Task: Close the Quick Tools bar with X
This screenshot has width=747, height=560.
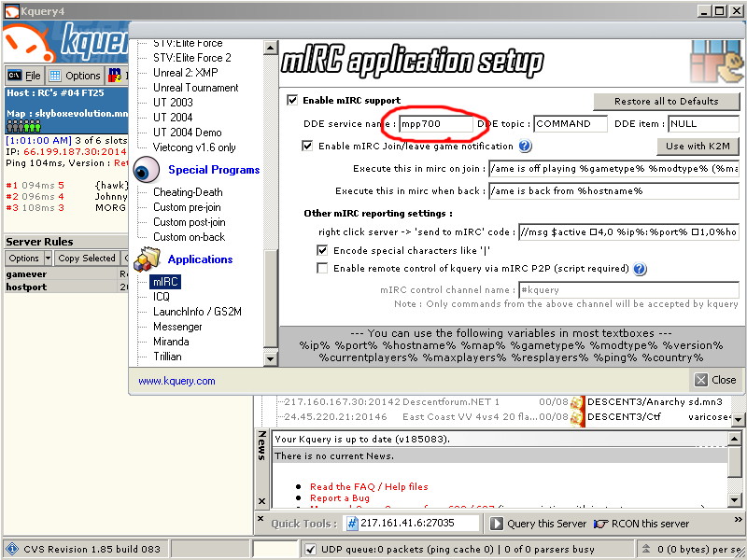Action: point(261,518)
